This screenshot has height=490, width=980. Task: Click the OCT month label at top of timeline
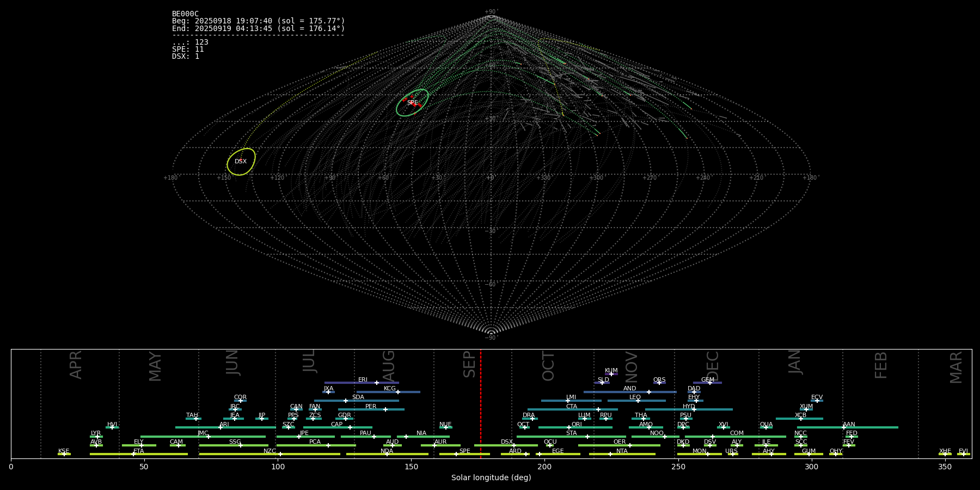pyautogui.click(x=548, y=366)
